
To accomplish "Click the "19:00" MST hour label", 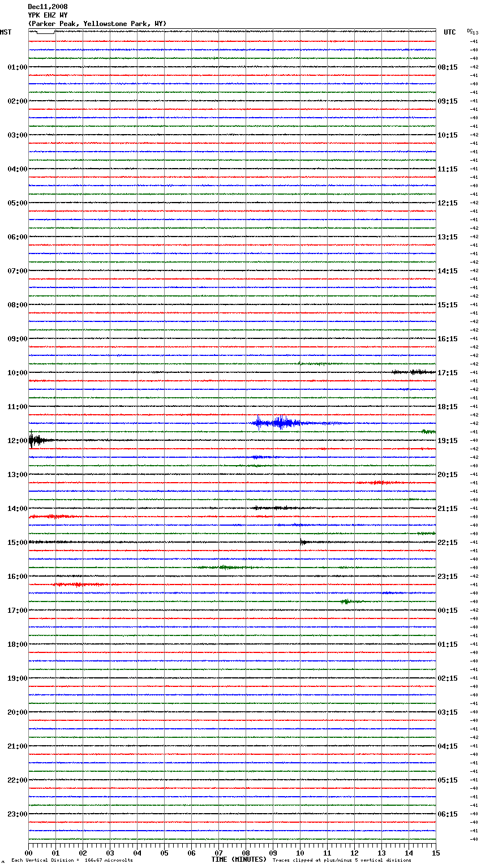I will point(18,678).
